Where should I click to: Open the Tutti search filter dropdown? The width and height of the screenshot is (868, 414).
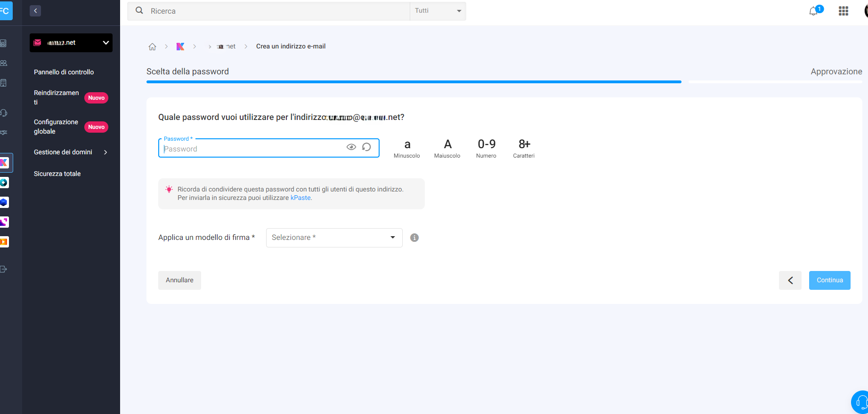click(438, 11)
